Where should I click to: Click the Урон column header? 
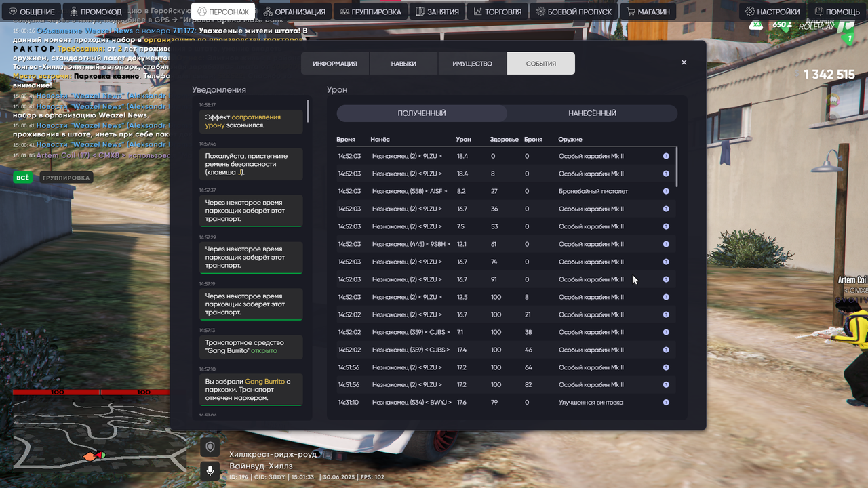(x=464, y=139)
